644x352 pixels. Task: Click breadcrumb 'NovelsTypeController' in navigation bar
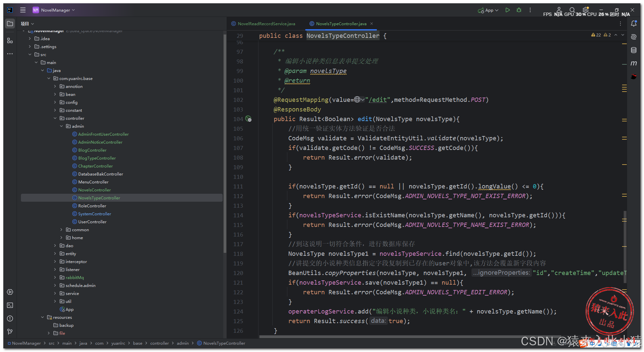pos(224,343)
